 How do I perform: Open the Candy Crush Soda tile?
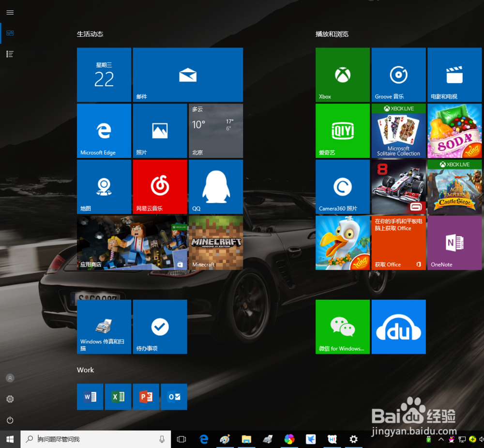pos(454,131)
